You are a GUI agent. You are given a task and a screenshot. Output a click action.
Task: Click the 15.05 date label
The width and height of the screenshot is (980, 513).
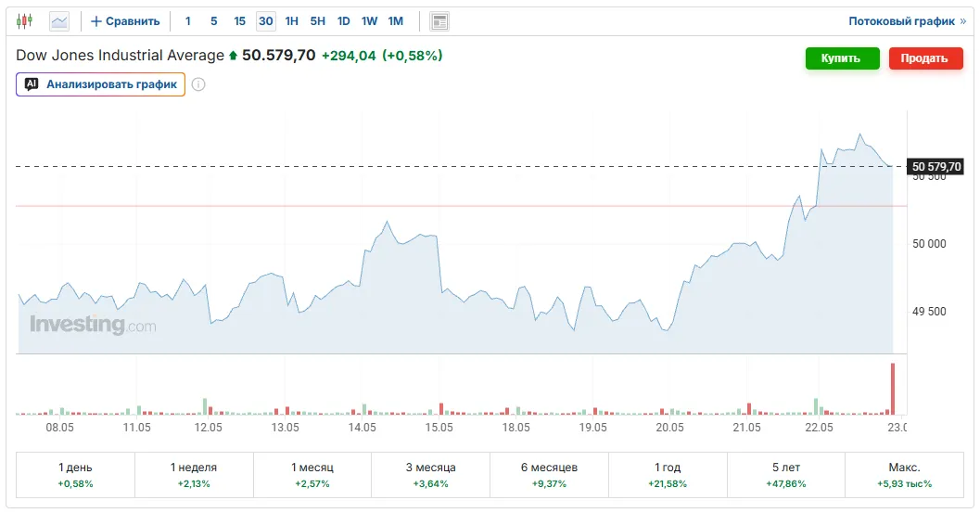[x=439, y=428]
